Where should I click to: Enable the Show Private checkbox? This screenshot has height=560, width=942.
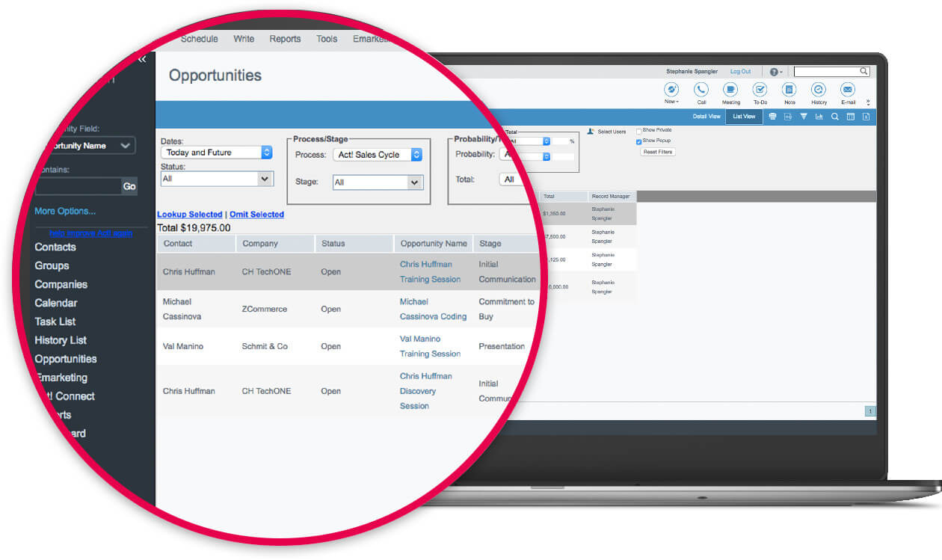639,131
